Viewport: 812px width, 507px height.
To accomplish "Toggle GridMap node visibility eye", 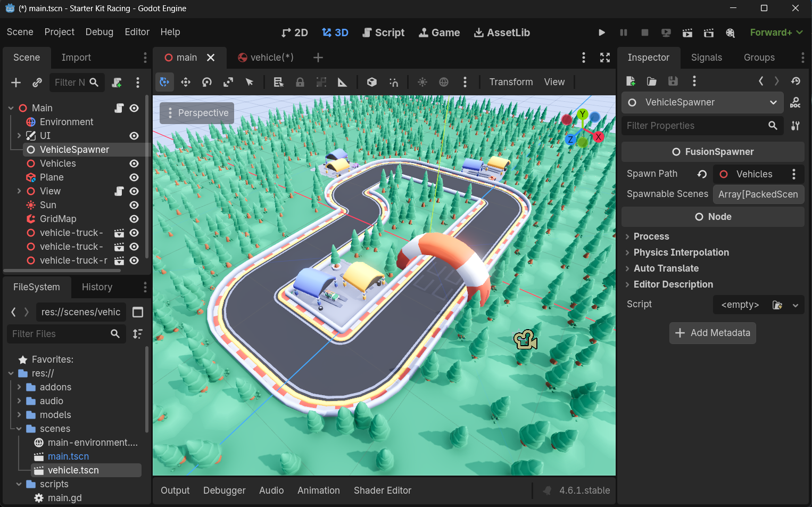I will [134, 219].
